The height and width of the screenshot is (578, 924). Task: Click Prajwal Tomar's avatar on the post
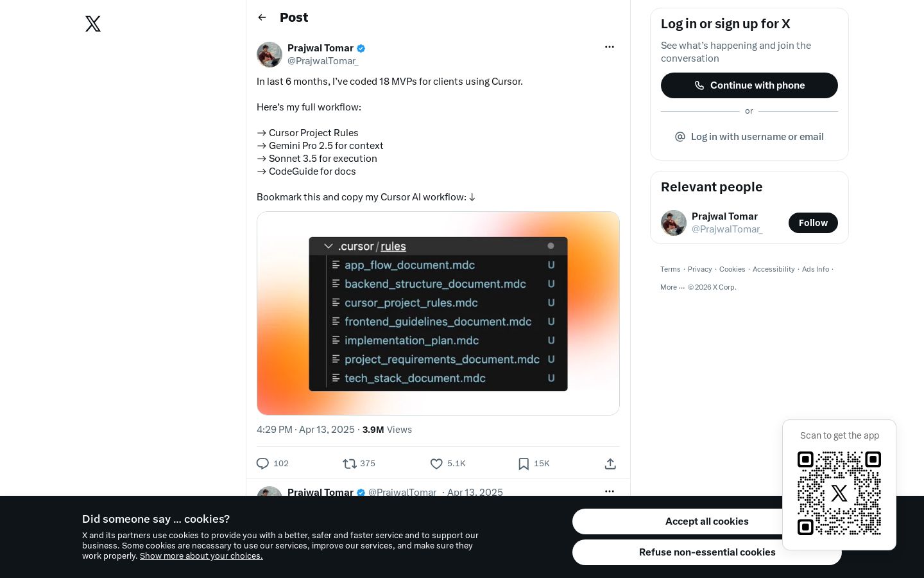pyautogui.click(x=269, y=55)
